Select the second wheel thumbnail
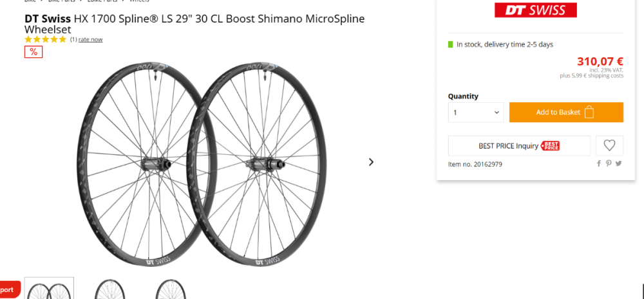 pyautogui.click(x=109, y=289)
